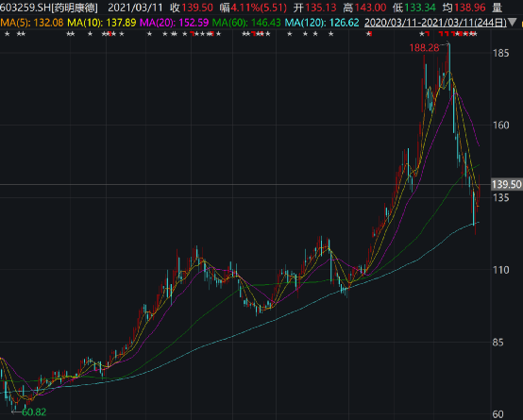Screen dimensions: 523x420
Task: Click the arrow icon beside the 188.28 label
Action: 445,43
